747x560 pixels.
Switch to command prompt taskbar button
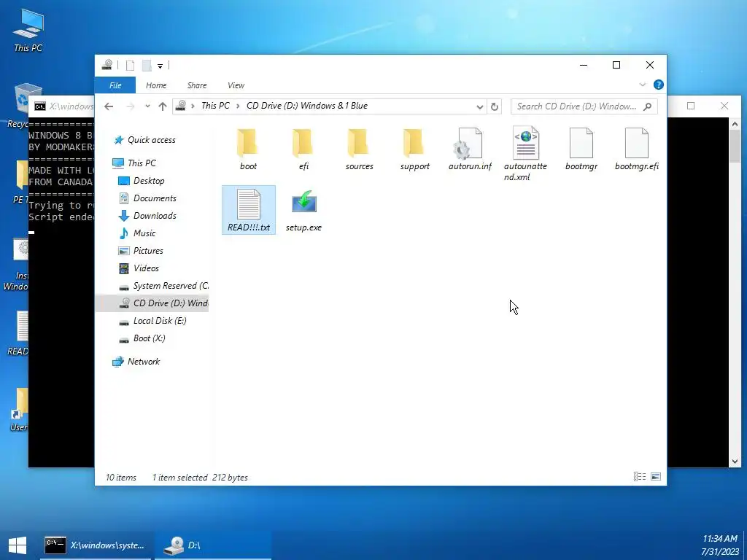click(96, 545)
